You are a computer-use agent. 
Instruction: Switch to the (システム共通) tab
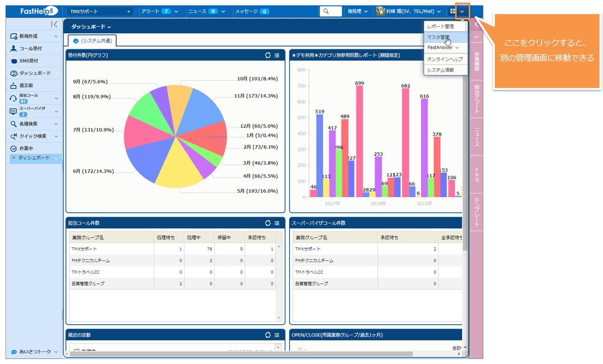tap(93, 41)
